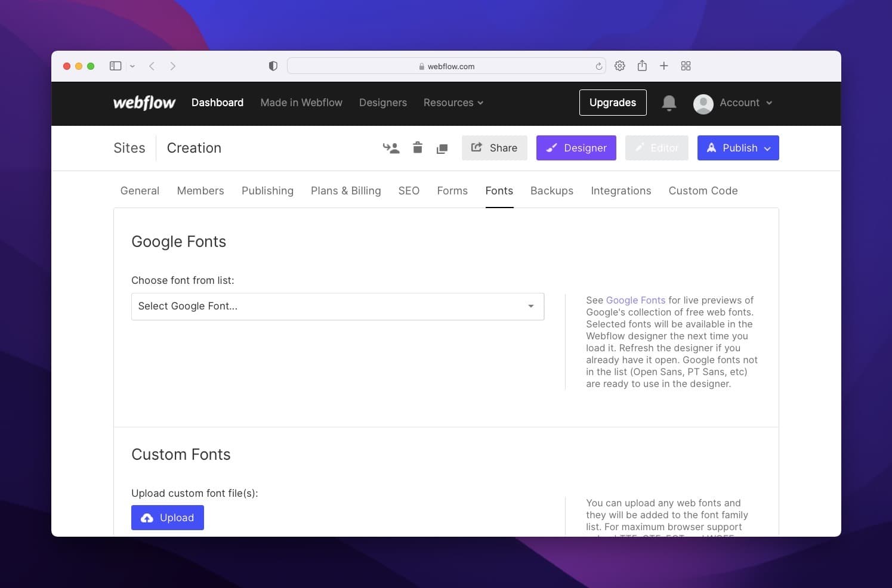Open a new tab with plus icon
Viewport: 892px width, 588px height.
(x=663, y=66)
